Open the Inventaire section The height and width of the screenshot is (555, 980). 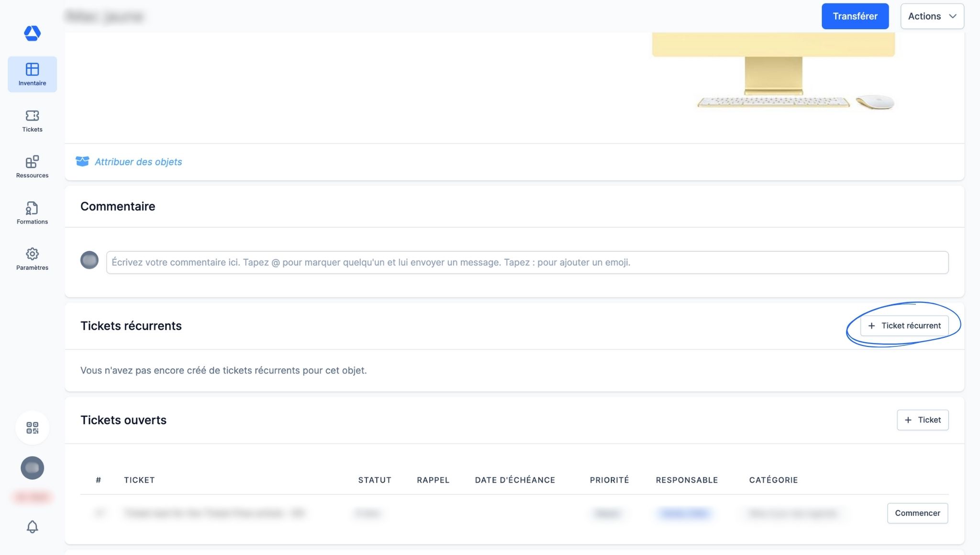coord(32,74)
